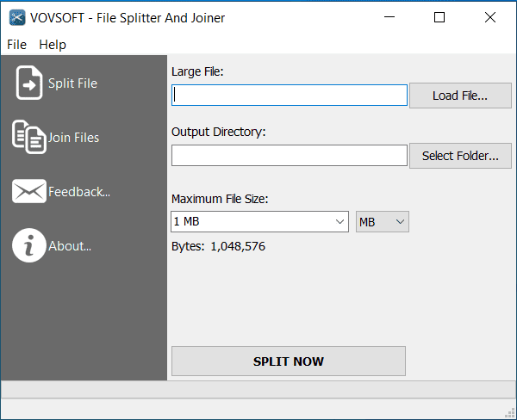The height and width of the screenshot is (420, 517).
Task: Open the MB unit dropdown
Action: (x=383, y=222)
